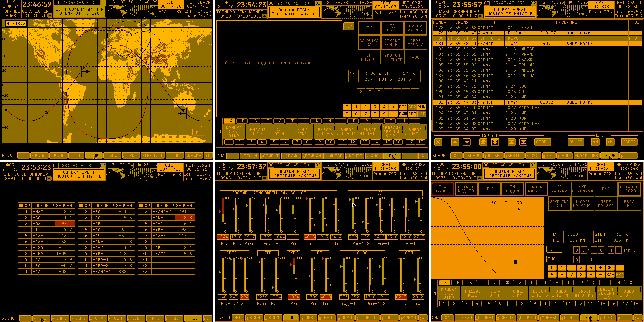Click the X close icon in journal controls

[438, 142]
